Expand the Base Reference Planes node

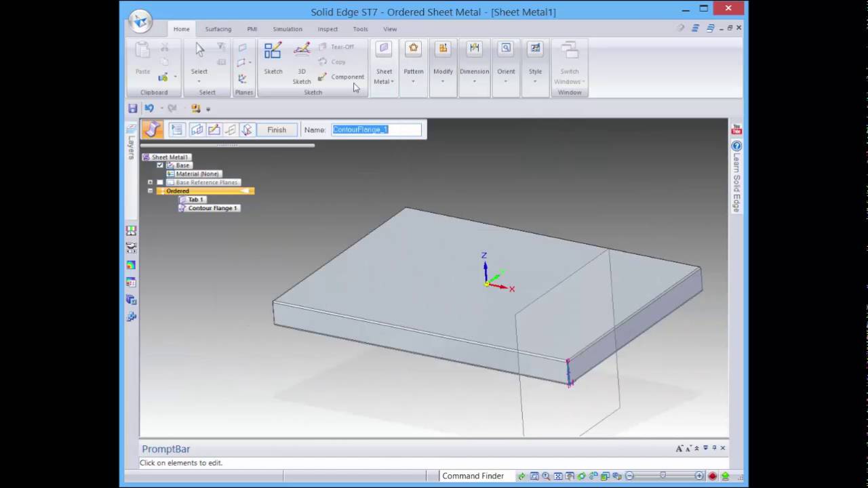150,182
